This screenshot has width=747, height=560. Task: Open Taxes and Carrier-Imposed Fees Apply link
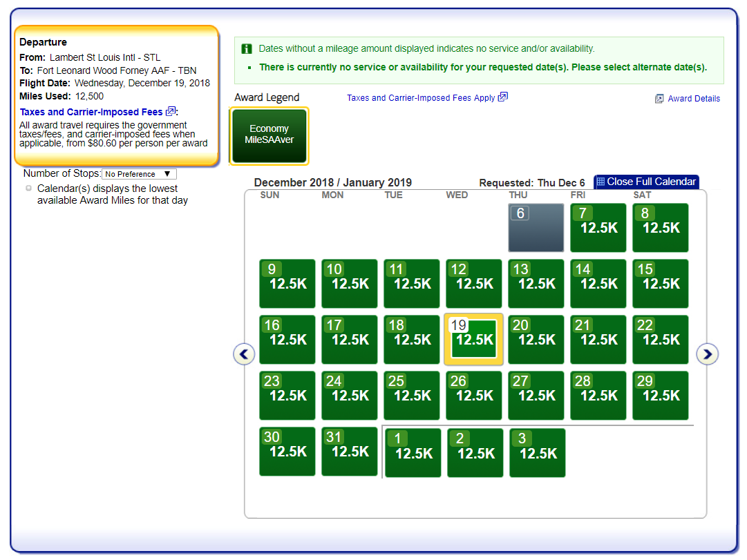421,98
